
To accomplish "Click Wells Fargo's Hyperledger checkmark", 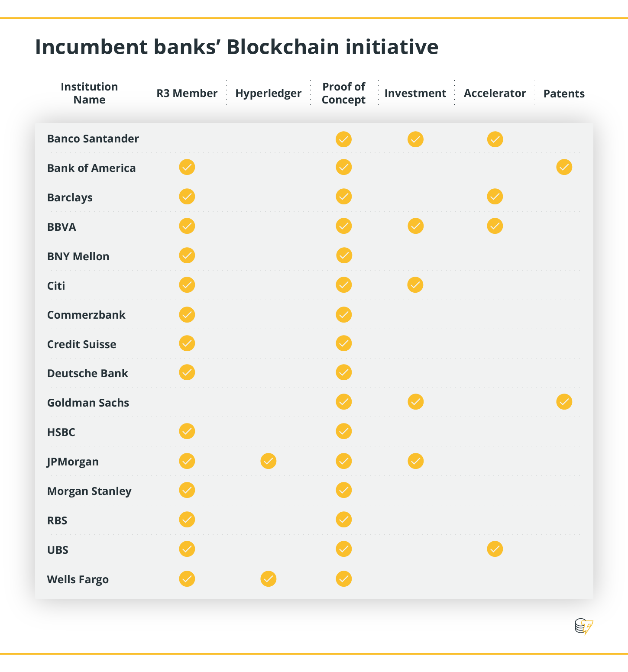I will coord(269,579).
